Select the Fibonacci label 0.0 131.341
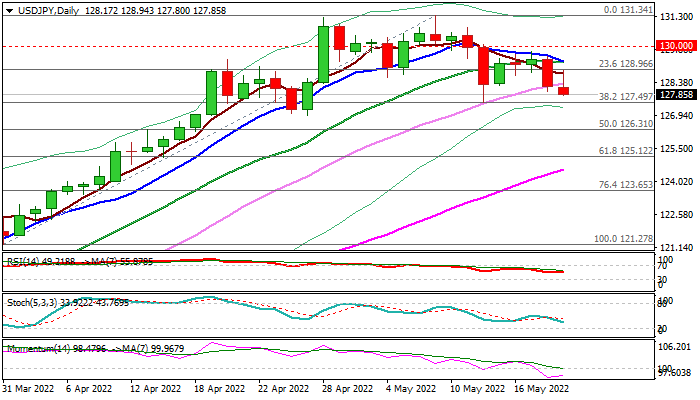Screen dimensions: 700x400 tap(628, 10)
